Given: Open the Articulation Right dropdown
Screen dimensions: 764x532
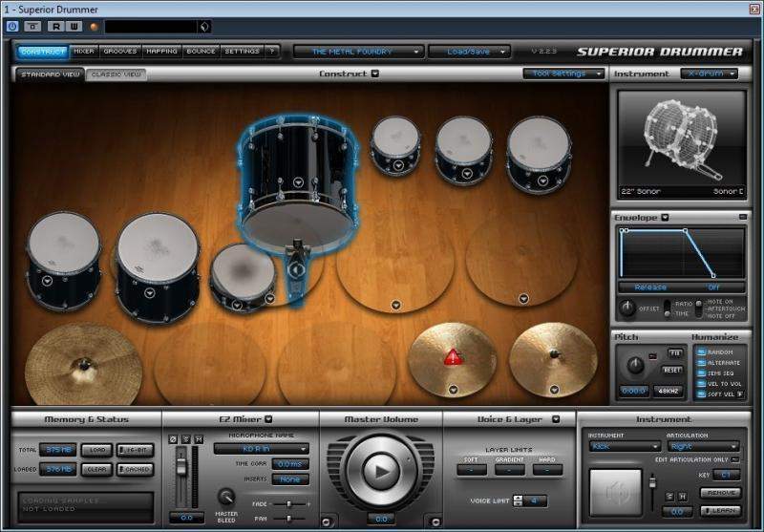Looking at the screenshot, I should (x=703, y=446).
